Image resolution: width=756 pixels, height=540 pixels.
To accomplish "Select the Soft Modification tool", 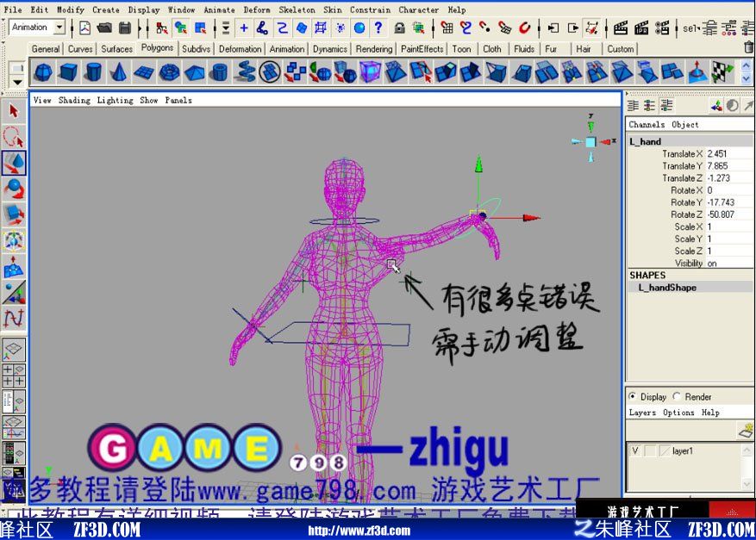I will pos(14,266).
